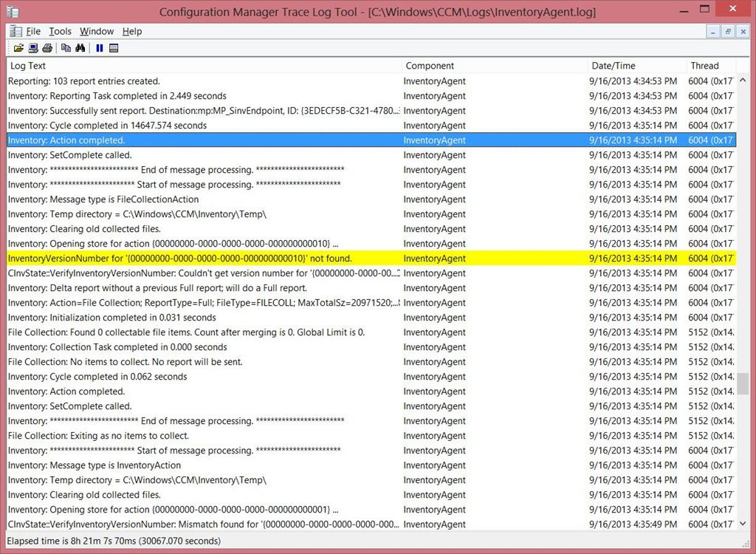Viewport: 756px width, 554px height.
Task: Pause log updating with the blue pause icon
Action: click(x=100, y=48)
